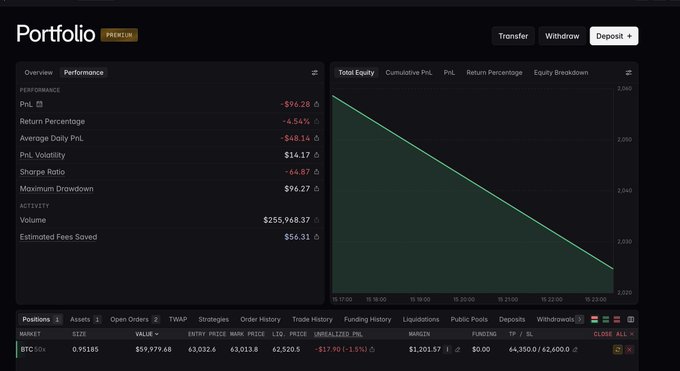The height and width of the screenshot is (371, 680).
Task: Click the Estimated Fees Saved label
Action: (58, 237)
